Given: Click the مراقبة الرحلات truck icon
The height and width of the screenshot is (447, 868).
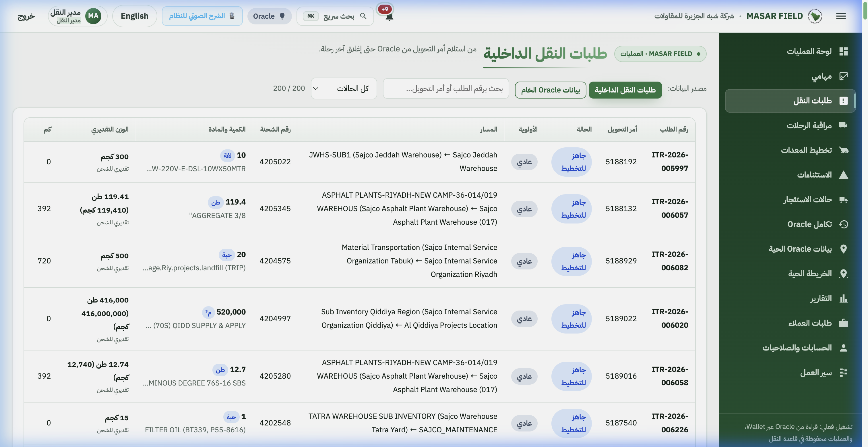Looking at the screenshot, I should pos(843,125).
